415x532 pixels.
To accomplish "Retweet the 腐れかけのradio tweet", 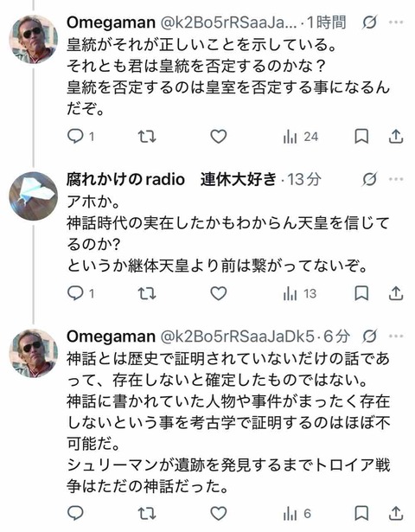I will point(147,293).
